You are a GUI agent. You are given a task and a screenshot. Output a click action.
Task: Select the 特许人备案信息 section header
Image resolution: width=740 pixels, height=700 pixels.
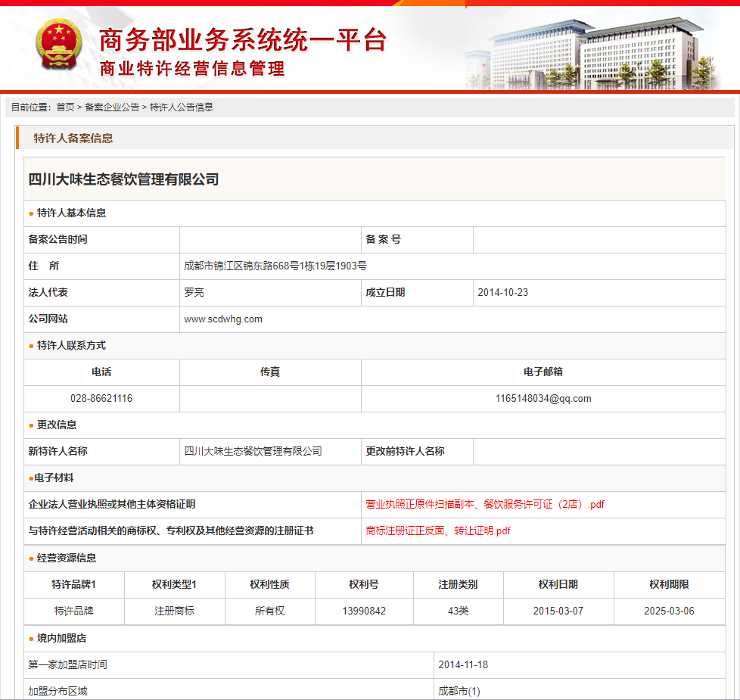tap(73, 138)
